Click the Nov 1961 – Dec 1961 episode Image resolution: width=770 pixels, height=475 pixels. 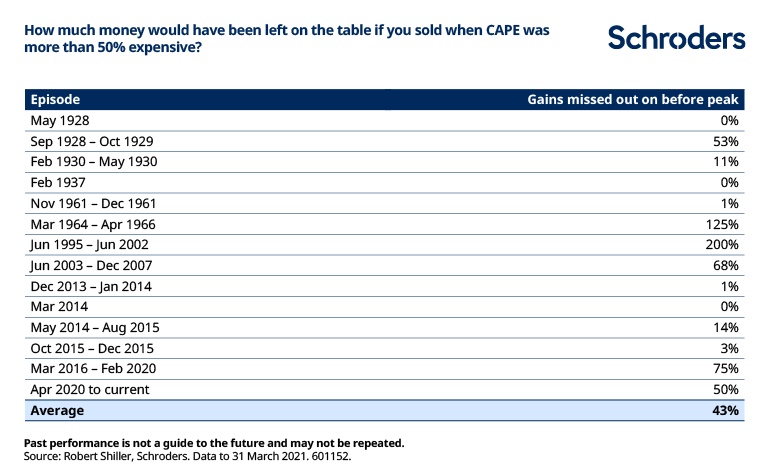click(94, 203)
